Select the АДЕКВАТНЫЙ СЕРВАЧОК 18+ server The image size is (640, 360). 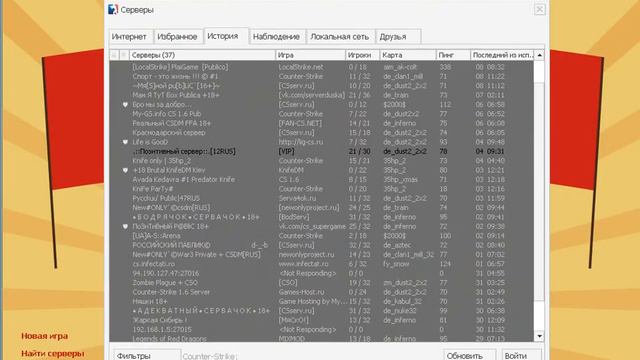pos(321,311)
